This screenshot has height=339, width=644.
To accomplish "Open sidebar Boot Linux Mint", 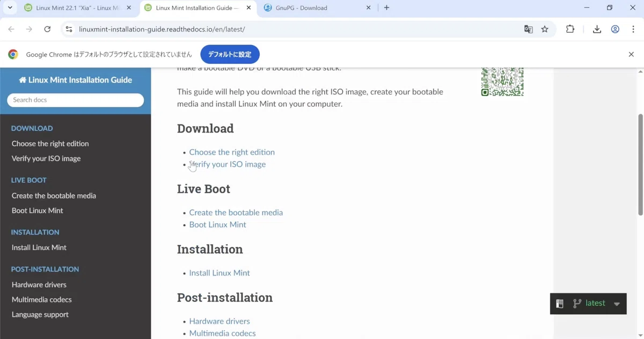I will click(x=38, y=211).
